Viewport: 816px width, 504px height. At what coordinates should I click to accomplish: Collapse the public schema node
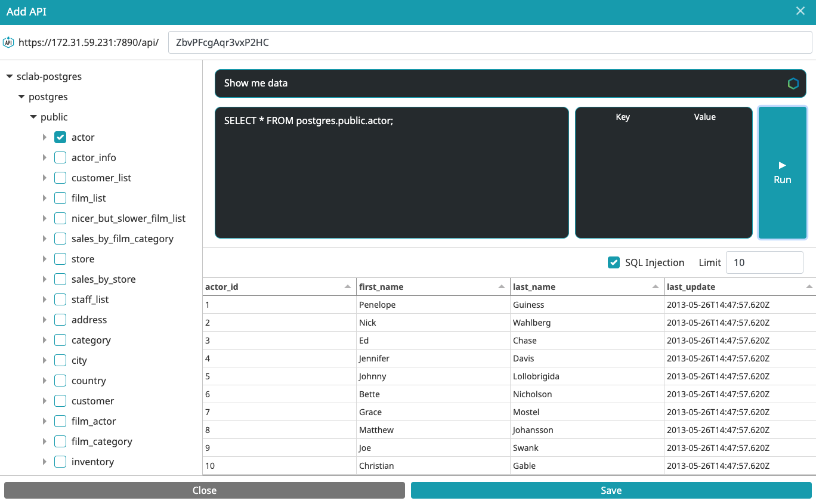tap(33, 117)
